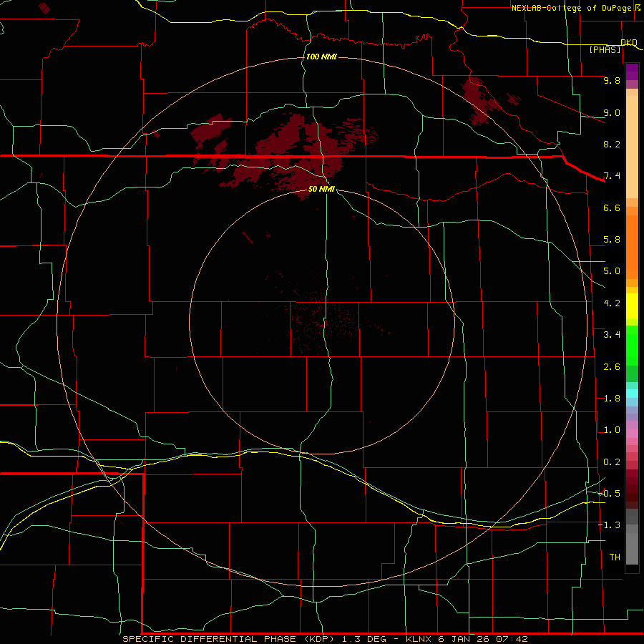Click the 5.8 legend value
This screenshot has width=644, height=644.
pos(612,240)
